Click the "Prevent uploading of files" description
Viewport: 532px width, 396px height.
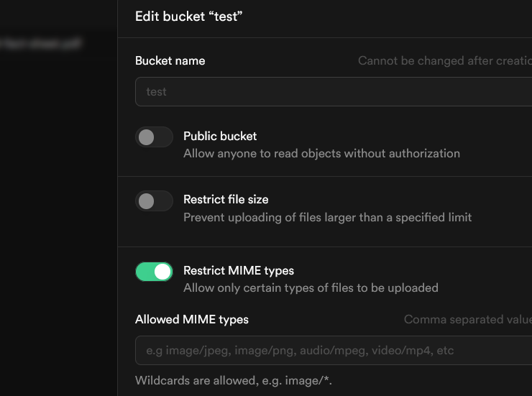tap(327, 217)
